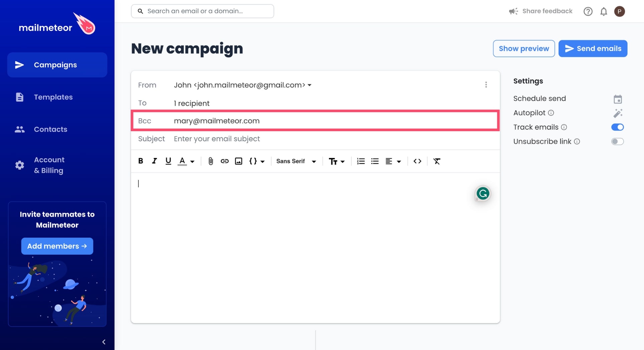Click the curly braces variable icon
Image resolution: width=644 pixels, height=350 pixels.
point(253,161)
